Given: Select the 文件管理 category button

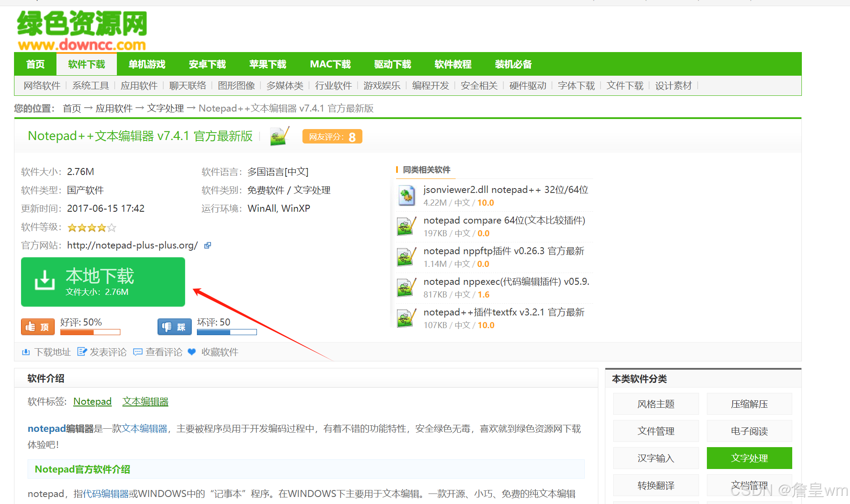Looking at the screenshot, I should tap(656, 431).
